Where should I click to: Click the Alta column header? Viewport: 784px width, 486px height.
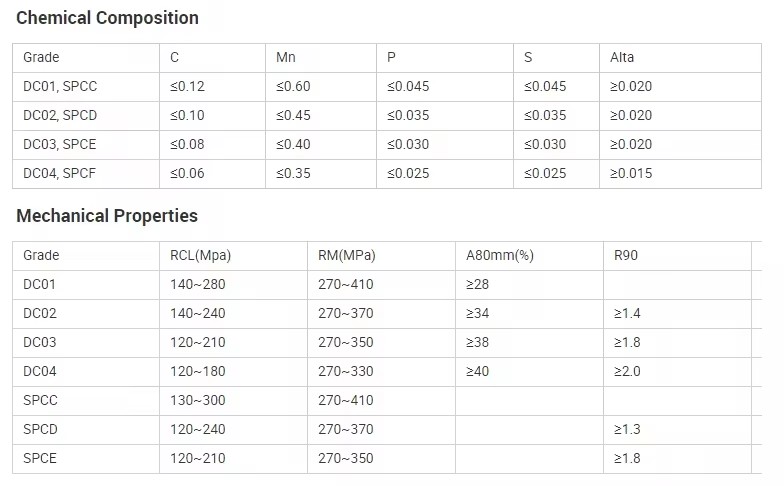[622, 57]
